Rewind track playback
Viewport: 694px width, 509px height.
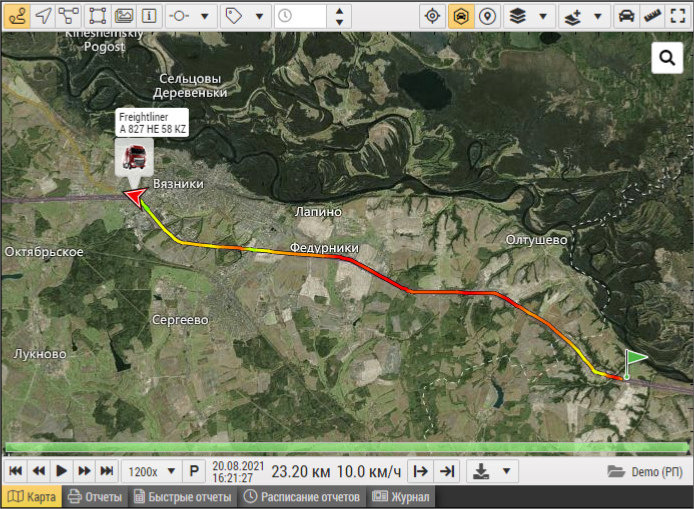39,471
